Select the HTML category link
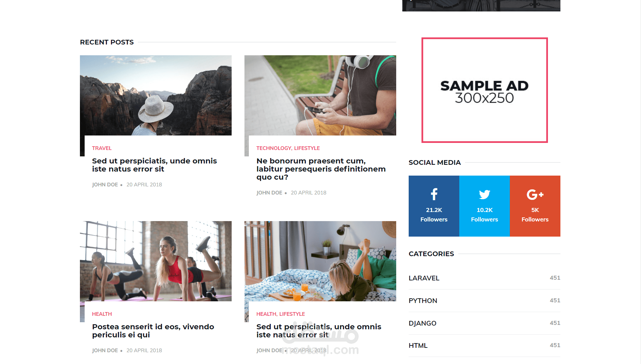The width and height of the screenshot is (641, 364). click(418, 345)
